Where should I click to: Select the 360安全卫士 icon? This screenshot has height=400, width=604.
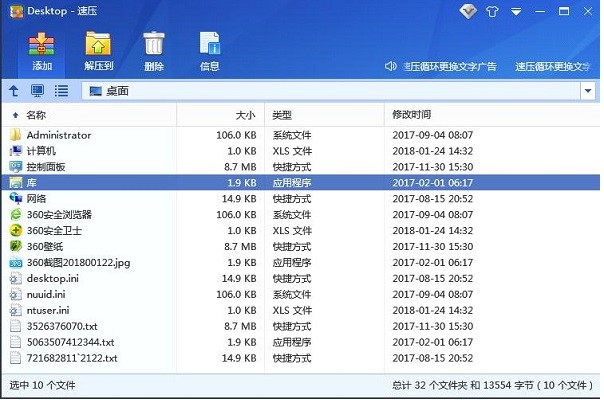click(x=15, y=230)
